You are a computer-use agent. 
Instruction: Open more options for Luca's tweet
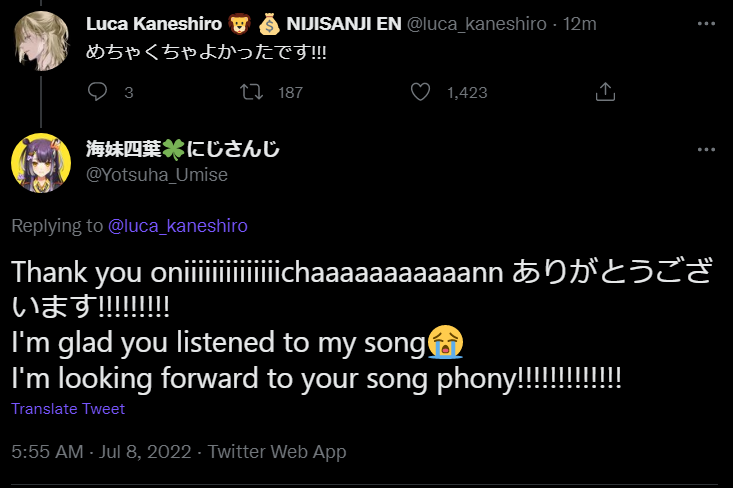pos(706,21)
